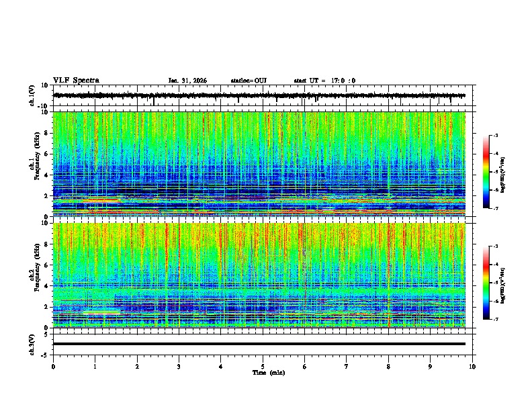Click the ch.1 color scale bar
Viewport: 532px width, 411px height.
(x=486, y=172)
